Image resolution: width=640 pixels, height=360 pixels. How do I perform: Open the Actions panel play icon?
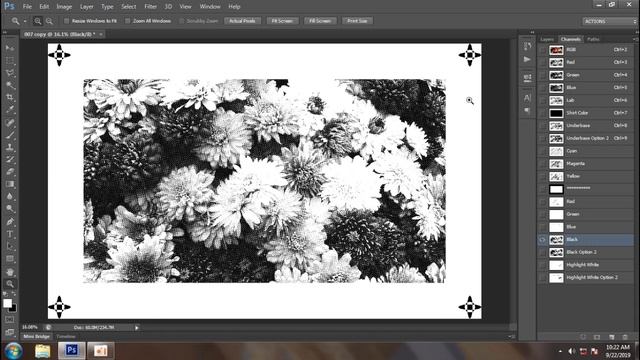point(527,60)
